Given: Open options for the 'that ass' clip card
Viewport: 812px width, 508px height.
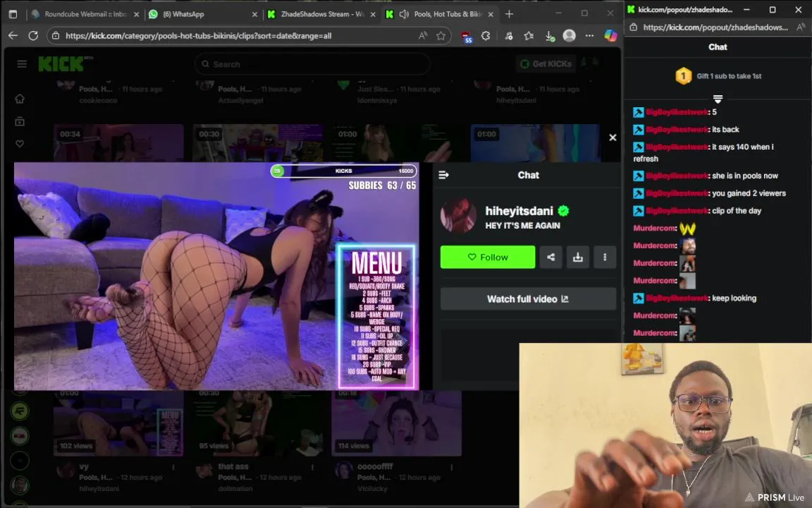Looking at the screenshot, I should 312,467.
